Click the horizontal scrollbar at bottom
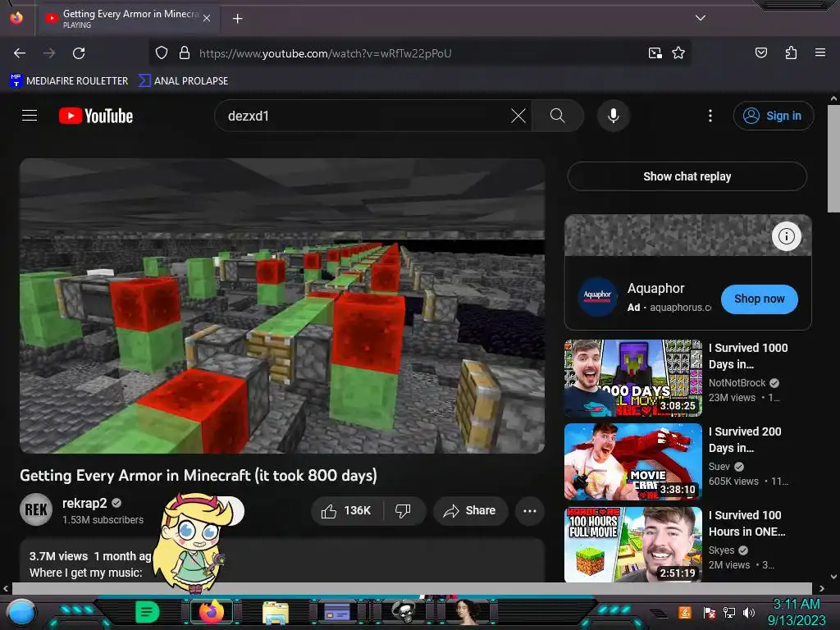This screenshot has width=840, height=630. click(412, 588)
